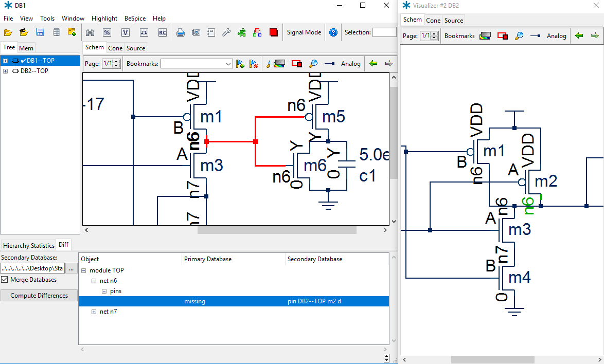Click the magnifier icon in Visualizer #2 toolbar
604x364 pixels.
click(519, 36)
